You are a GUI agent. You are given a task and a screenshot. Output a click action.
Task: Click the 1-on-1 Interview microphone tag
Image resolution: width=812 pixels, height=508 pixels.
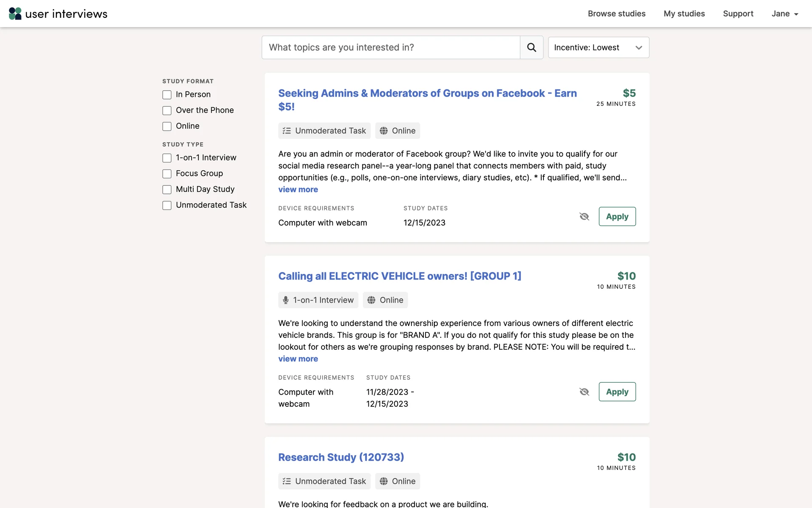pos(318,300)
